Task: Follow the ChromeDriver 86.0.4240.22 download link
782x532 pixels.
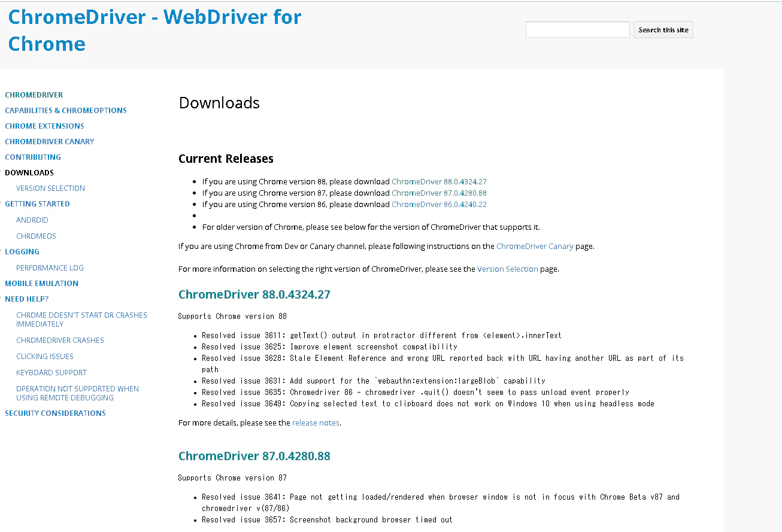Action: pyautogui.click(x=439, y=204)
